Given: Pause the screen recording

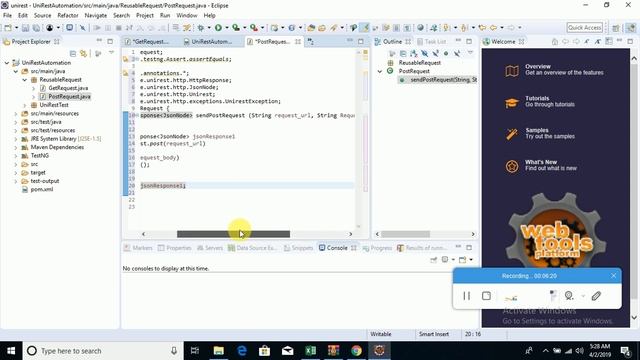Looking at the screenshot, I should pos(467,296).
